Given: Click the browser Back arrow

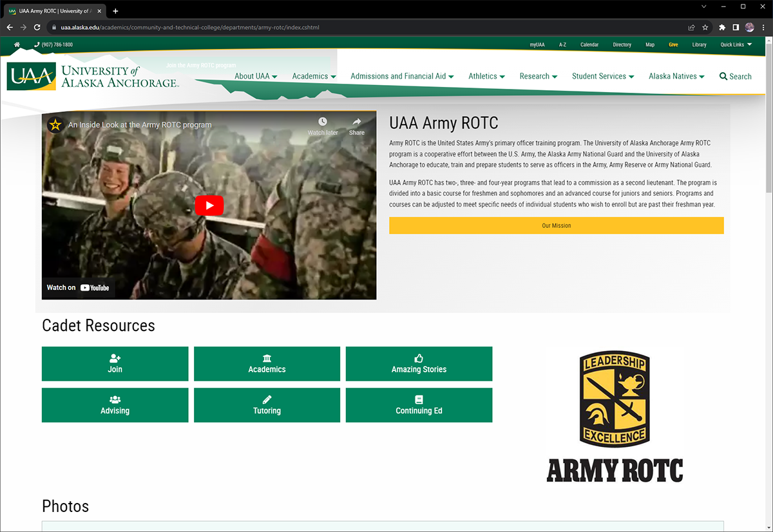Looking at the screenshot, I should (x=10, y=28).
